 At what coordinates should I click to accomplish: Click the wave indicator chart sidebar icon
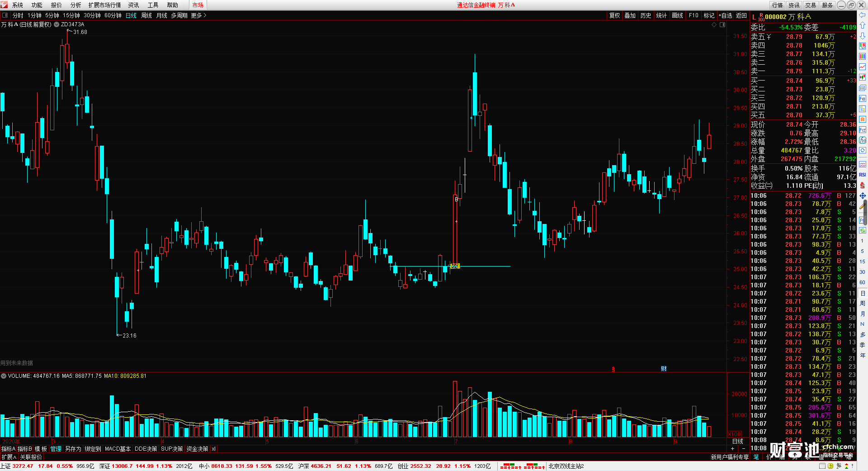[x=863, y=164]
